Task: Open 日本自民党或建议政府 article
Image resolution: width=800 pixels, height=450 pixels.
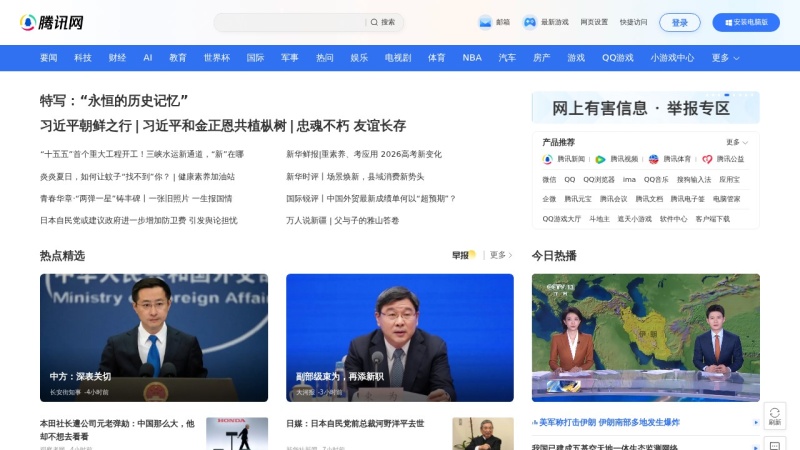Action: [139, 220]
